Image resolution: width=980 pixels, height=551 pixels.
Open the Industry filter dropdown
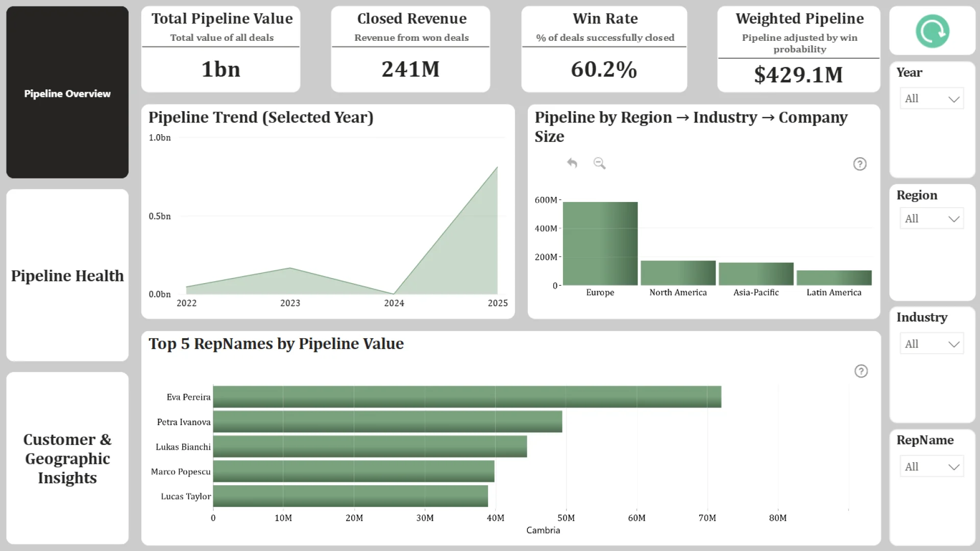tap(932, 344)
